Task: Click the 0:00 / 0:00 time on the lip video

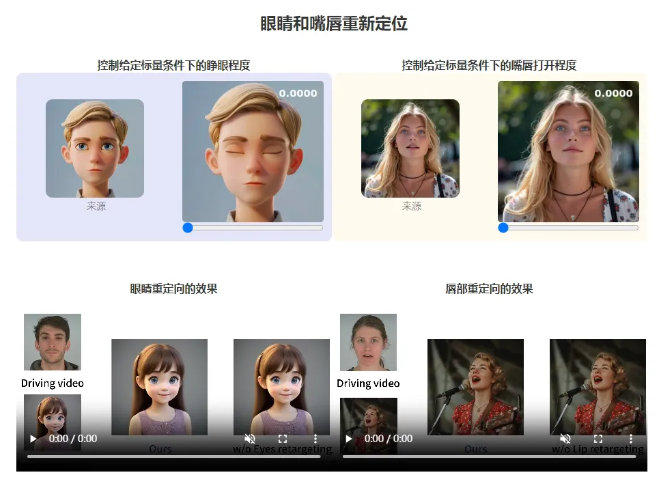Action: point(389,439)
